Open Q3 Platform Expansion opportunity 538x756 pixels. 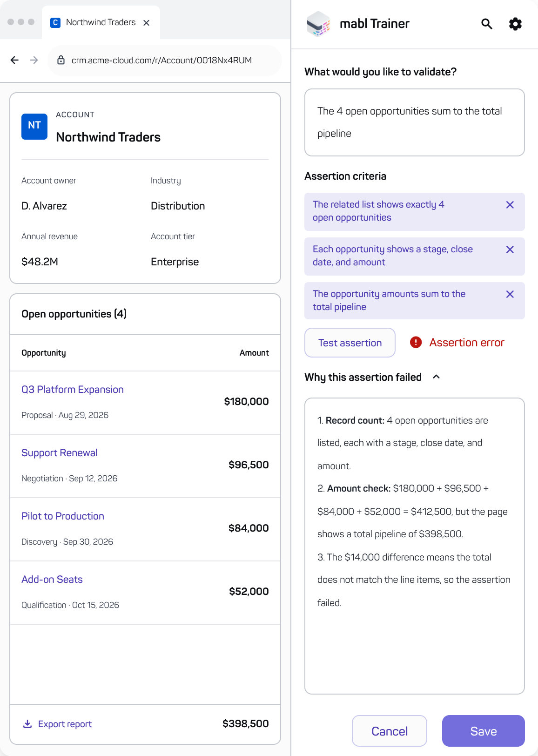(x=73, y=390)
